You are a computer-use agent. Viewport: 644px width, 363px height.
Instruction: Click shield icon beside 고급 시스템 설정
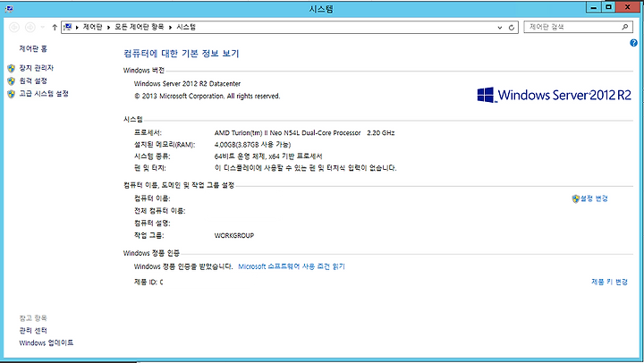(11, 94)
